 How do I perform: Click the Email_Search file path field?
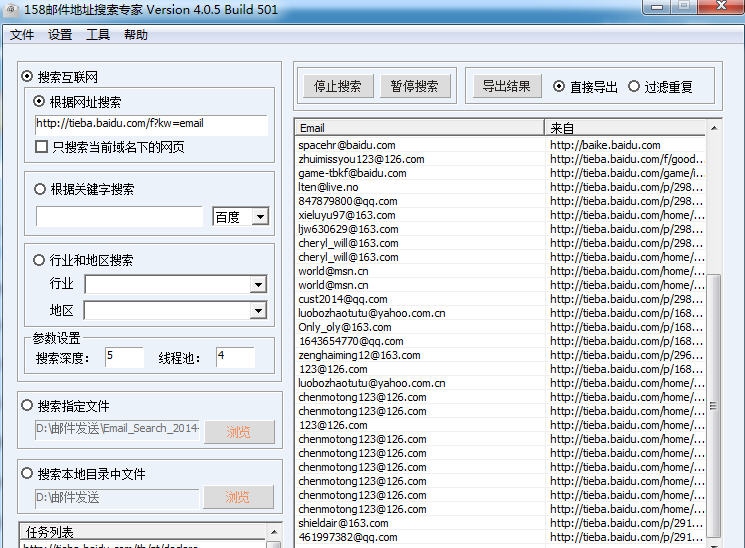(117, 430)
